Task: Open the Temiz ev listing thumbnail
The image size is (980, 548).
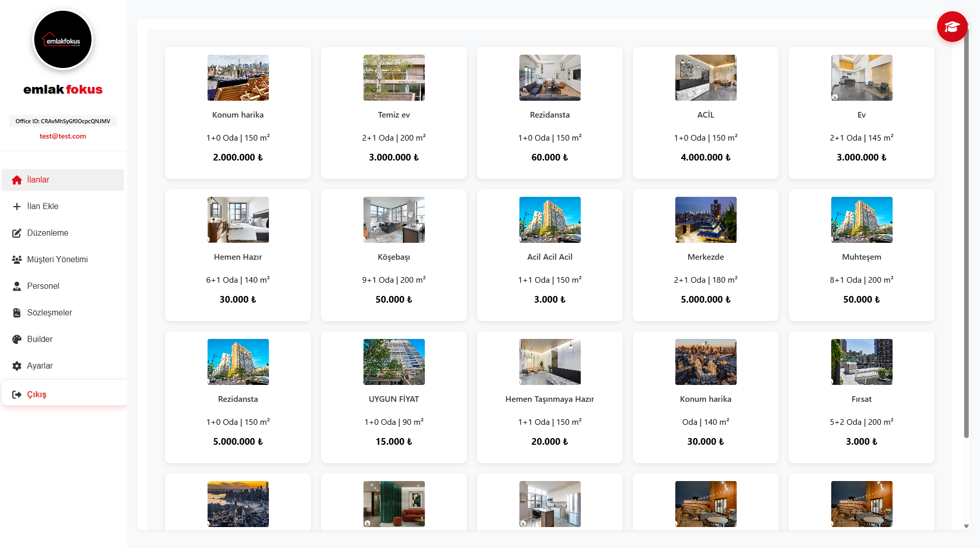Action: pyautogui.click(x=394, y=78)
